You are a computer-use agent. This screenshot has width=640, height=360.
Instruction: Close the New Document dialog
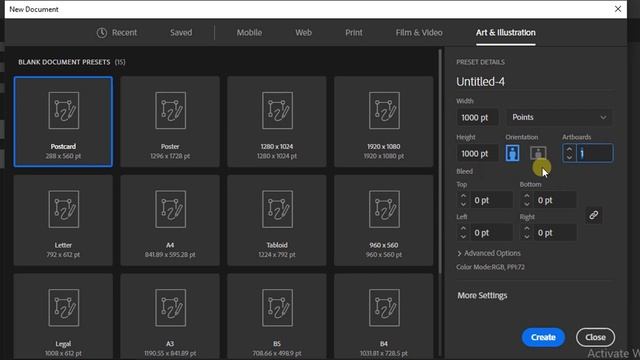618,9
